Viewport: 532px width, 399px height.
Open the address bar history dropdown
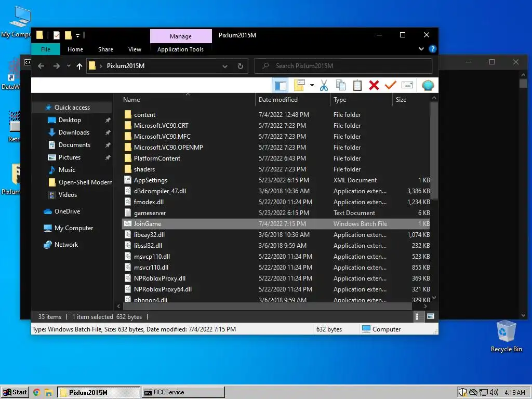(224, 66)
